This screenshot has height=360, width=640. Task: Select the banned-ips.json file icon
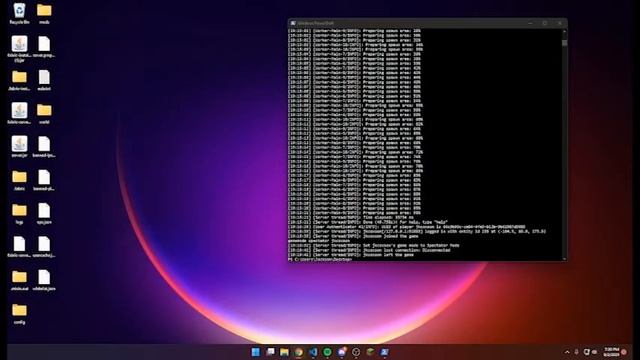[44, 147]
